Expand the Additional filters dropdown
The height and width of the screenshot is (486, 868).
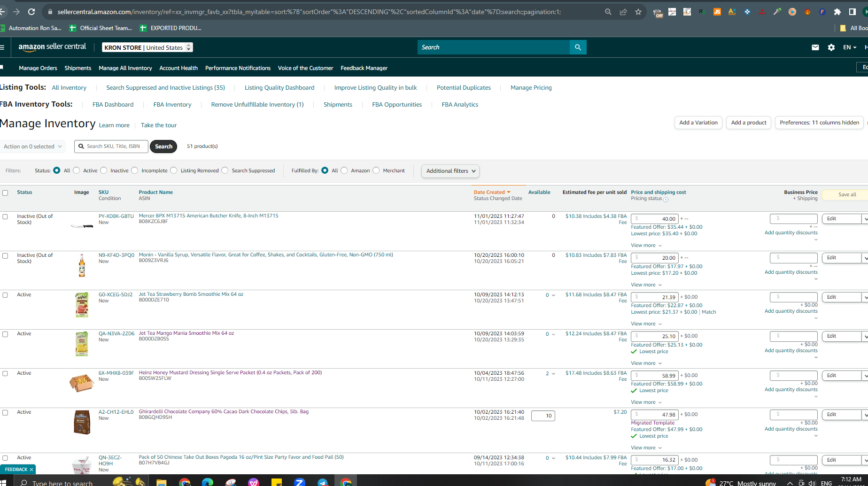click(x=450, y=171)
